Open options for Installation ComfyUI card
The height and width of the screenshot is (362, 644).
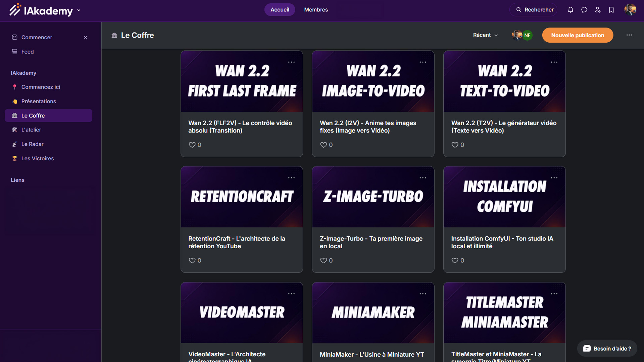(554, 178)
